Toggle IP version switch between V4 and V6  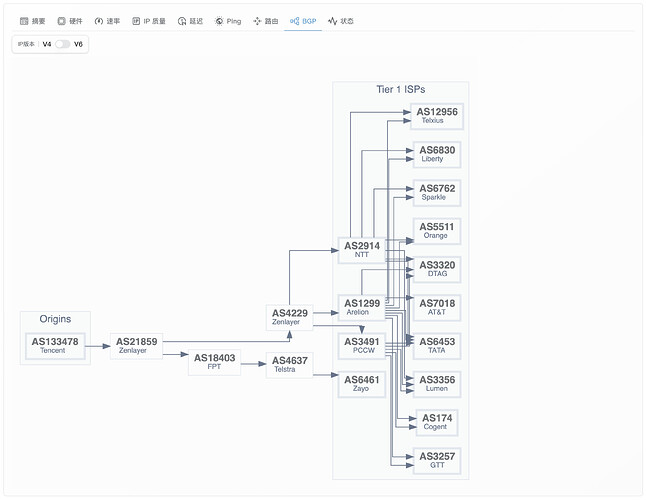pos(63,44)
